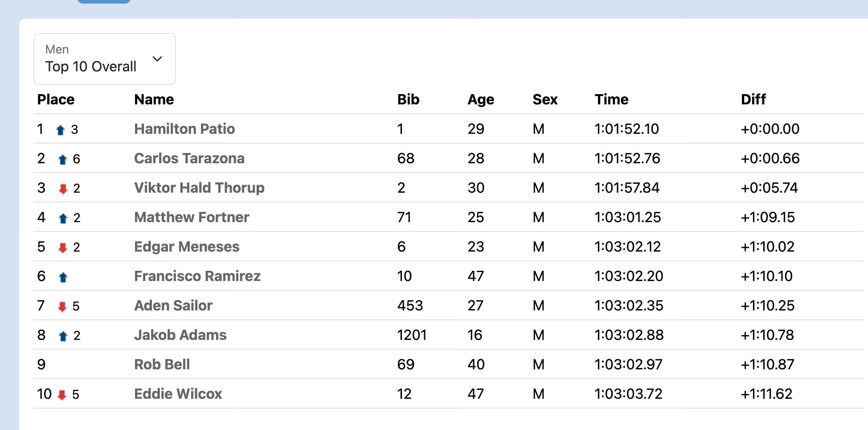Image resolution: width=868 pixels, height=430 pixels.
Task: Click the Rob Bell name link
Action: tap(162, 364)
